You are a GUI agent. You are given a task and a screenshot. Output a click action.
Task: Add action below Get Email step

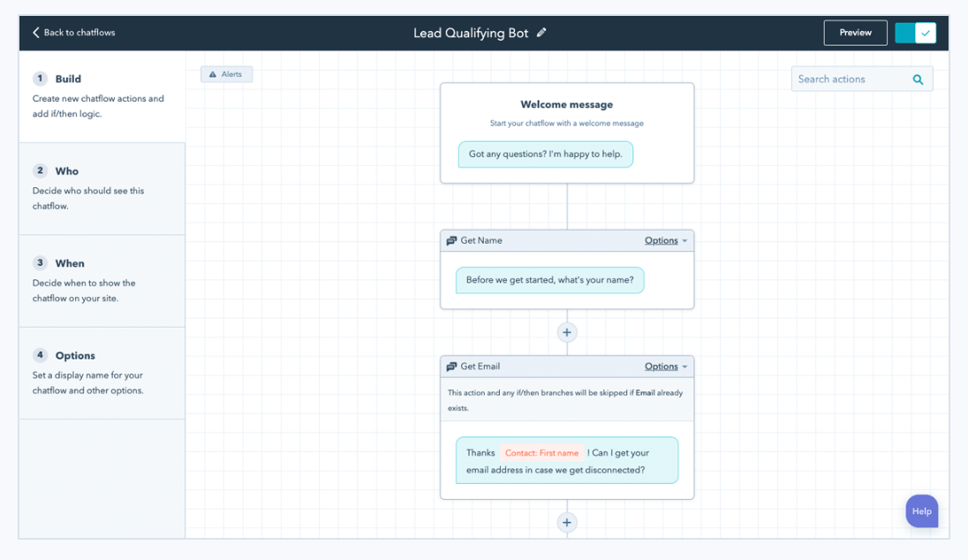click(x=567, y=522)
